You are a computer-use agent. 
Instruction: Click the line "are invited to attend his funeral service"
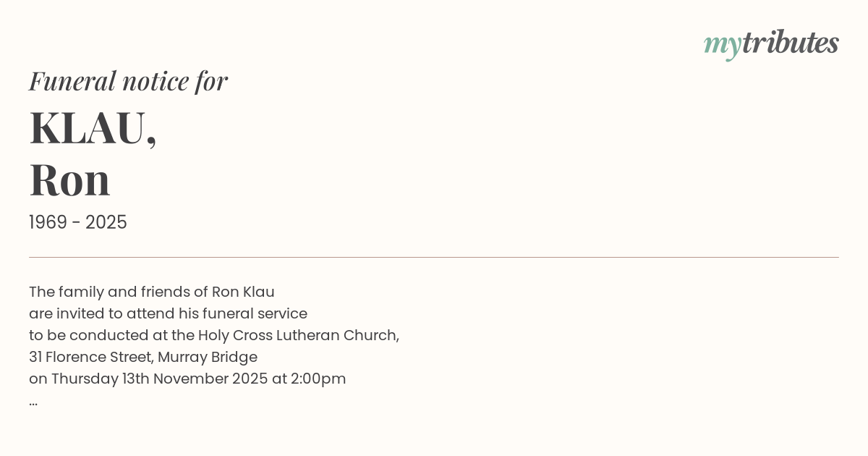pos(168,314)
